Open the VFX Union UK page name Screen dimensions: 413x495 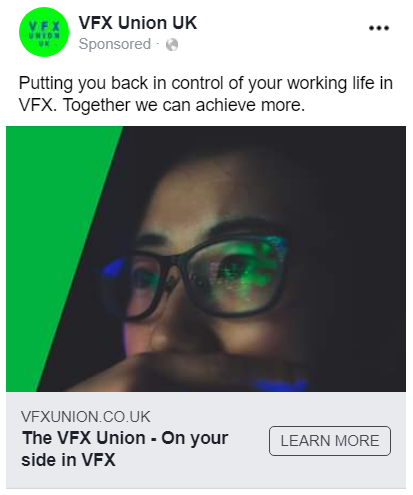click(x=138, y=23)
